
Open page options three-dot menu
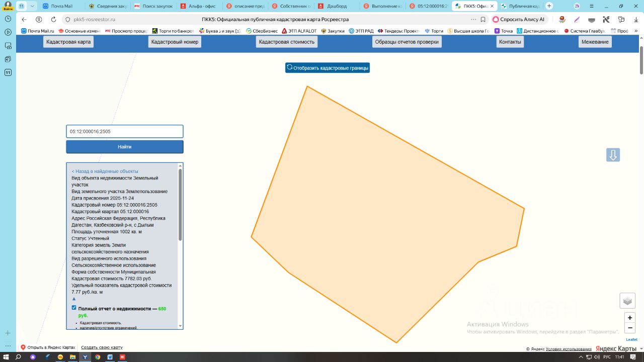[x=473, y=20]
